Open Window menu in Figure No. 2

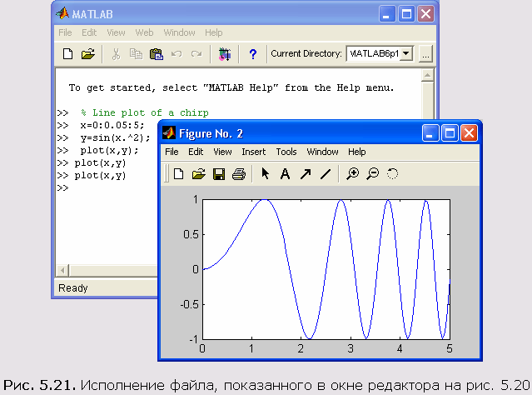(323, 152)
